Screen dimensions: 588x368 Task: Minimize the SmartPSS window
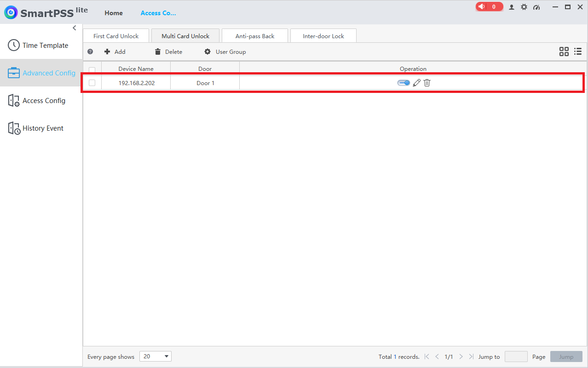pos(556,7)
